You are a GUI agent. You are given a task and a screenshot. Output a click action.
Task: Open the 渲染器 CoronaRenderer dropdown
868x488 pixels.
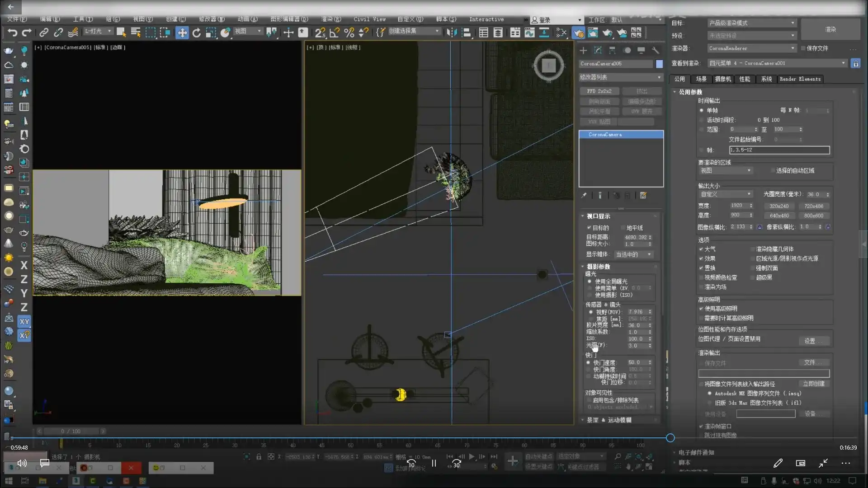751,48
